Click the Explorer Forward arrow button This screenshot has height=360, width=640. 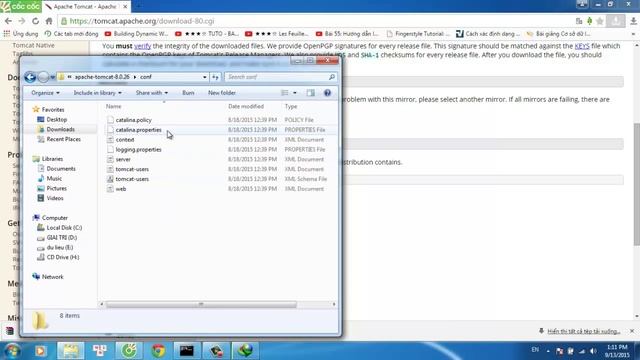[43, 77]
